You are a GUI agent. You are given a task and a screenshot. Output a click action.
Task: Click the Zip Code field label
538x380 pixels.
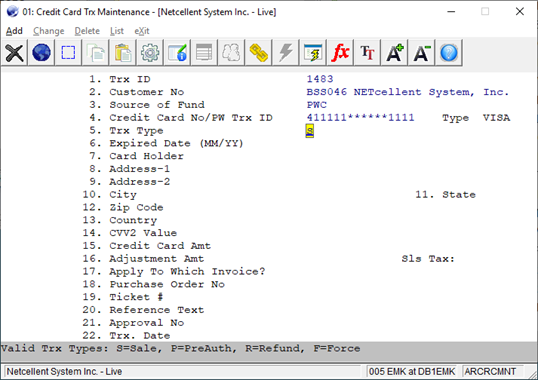136,207
